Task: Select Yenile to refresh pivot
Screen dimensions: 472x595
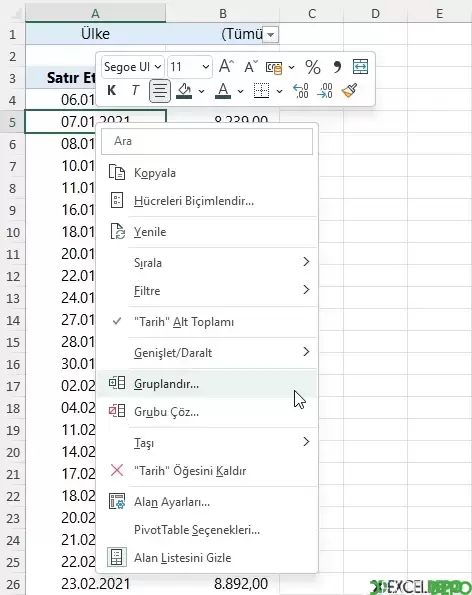Action: pos(207,232)
